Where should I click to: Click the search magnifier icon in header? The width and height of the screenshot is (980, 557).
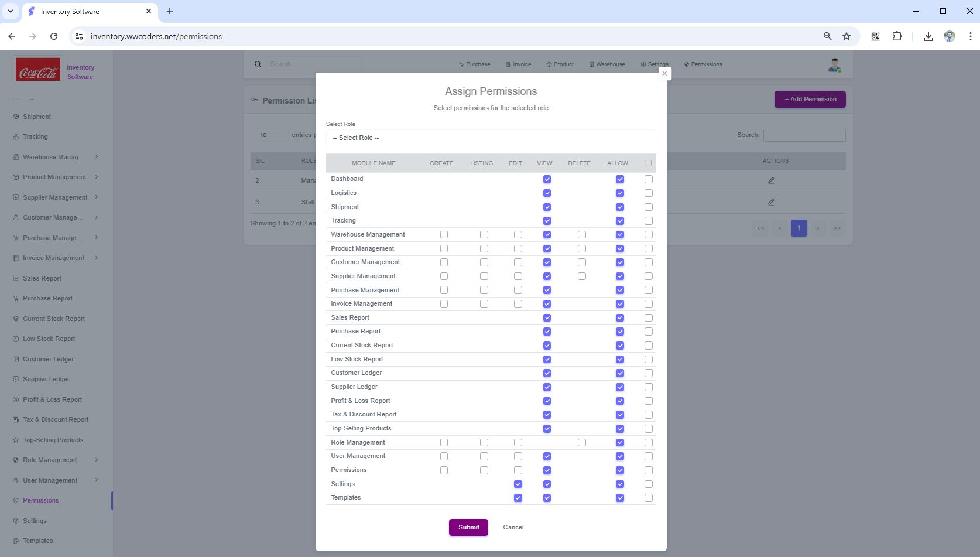pos(258,64)
